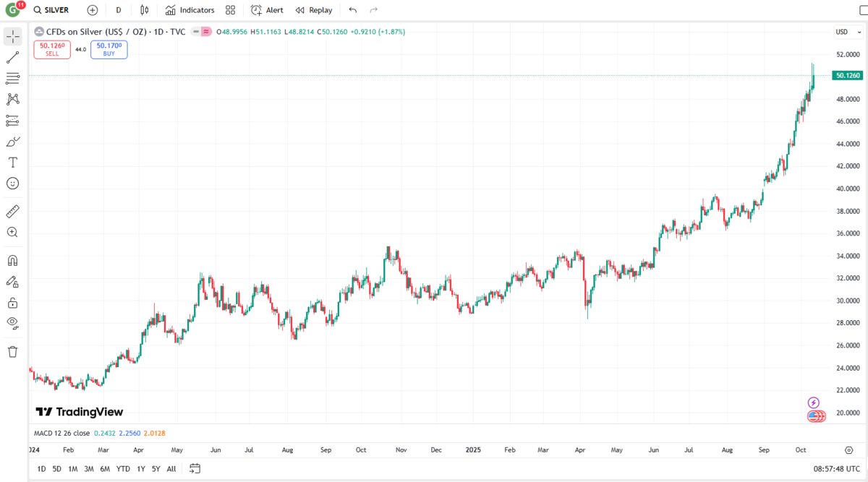
Task: Toggle magnet mode for drawings
Action: tap(12, 261)
